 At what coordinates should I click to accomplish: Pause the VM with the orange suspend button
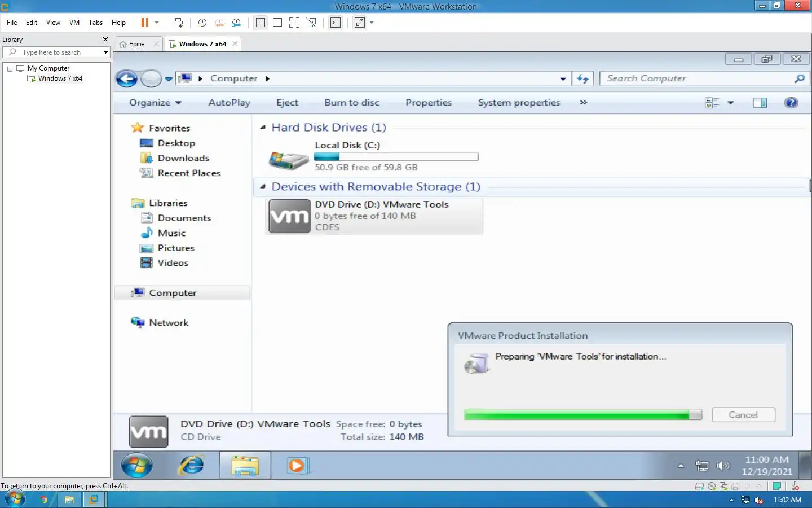click(x=145, y=23)
